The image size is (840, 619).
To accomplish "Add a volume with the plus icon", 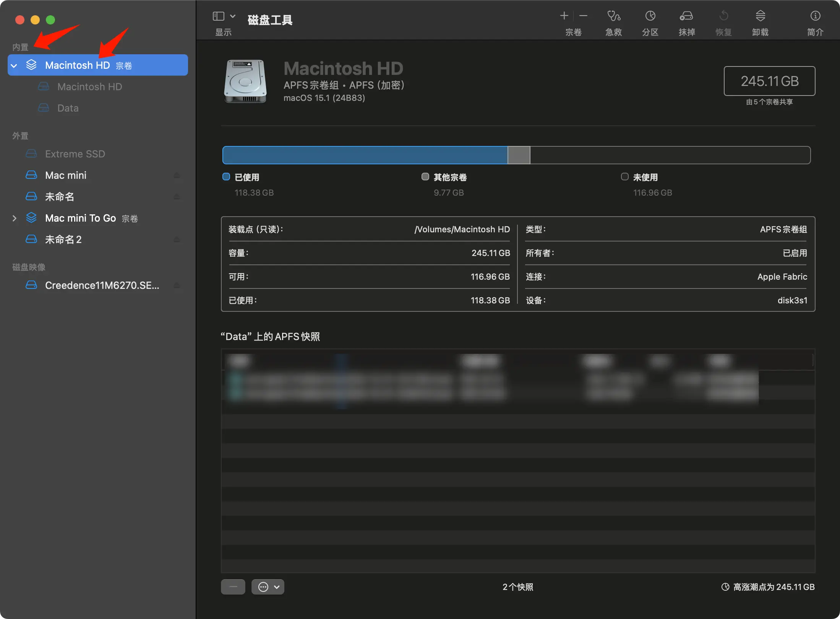I will (x=564, y=16).
